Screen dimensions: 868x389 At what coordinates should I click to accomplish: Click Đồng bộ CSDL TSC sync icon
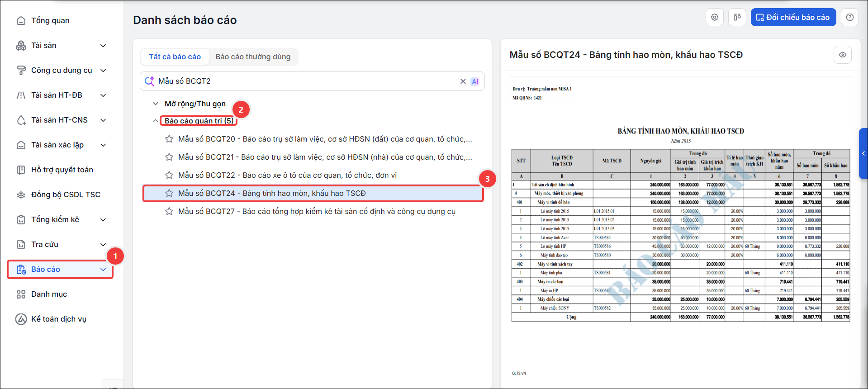(x=21, y=194)
